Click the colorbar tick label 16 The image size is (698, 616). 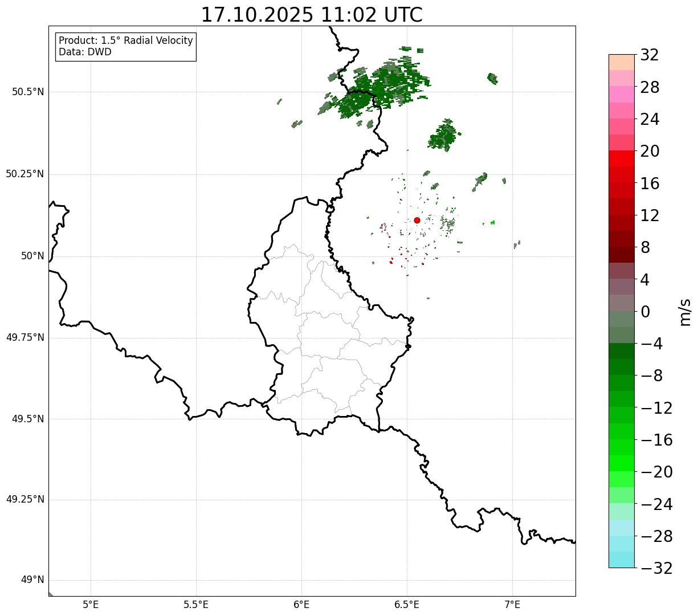click(650, 183)
